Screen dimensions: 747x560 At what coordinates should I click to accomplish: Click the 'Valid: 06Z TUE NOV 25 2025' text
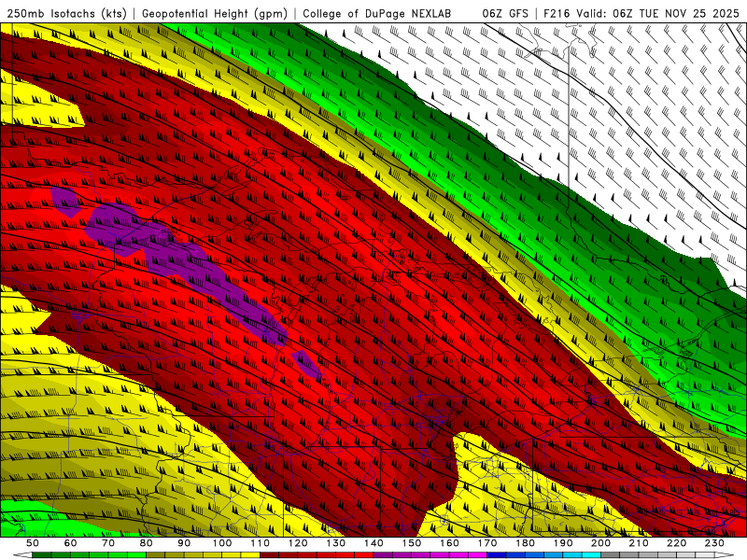[x=657, y=13]
